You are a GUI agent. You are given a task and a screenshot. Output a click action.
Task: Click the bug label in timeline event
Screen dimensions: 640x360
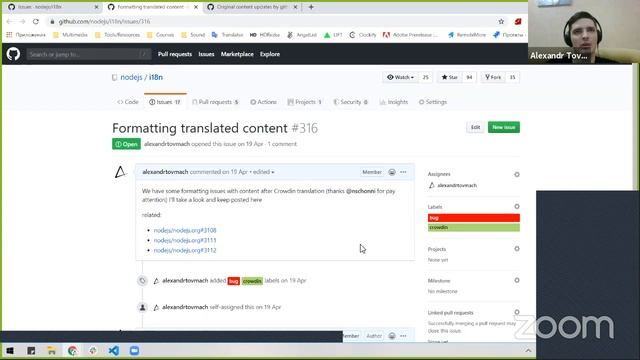233,281
